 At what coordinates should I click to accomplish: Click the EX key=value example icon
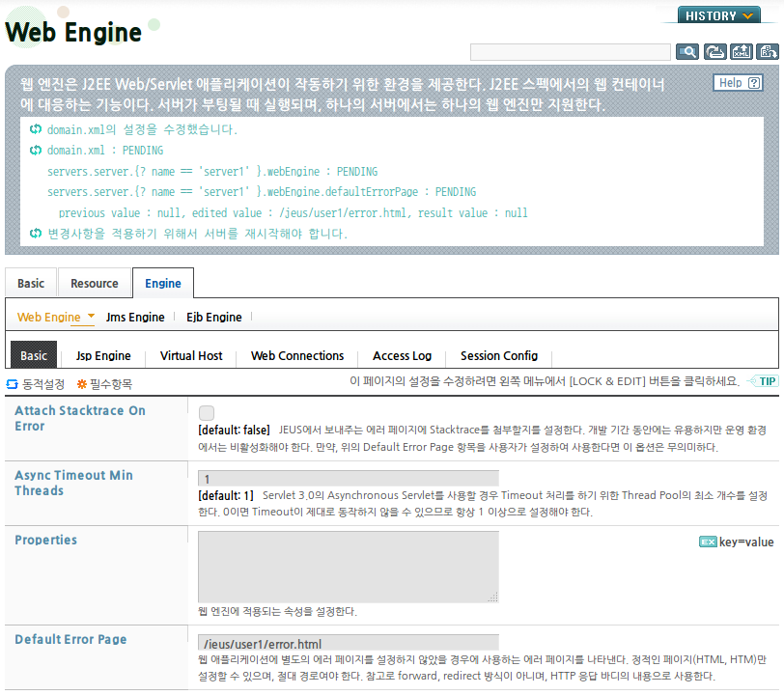point(708,542)
